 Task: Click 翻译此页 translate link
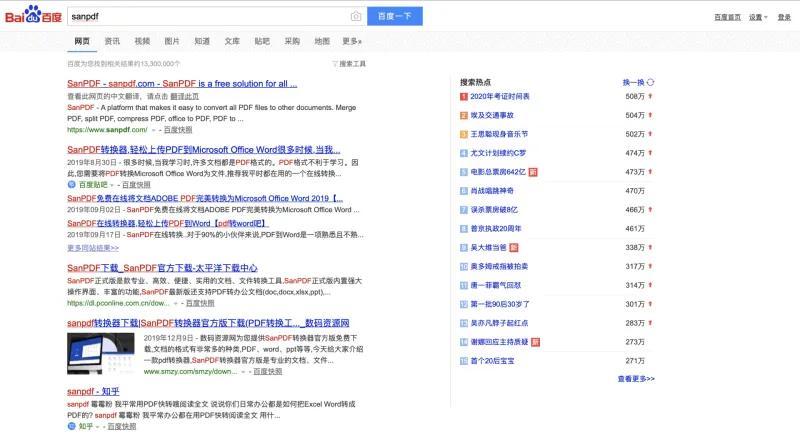pos(185,96)
